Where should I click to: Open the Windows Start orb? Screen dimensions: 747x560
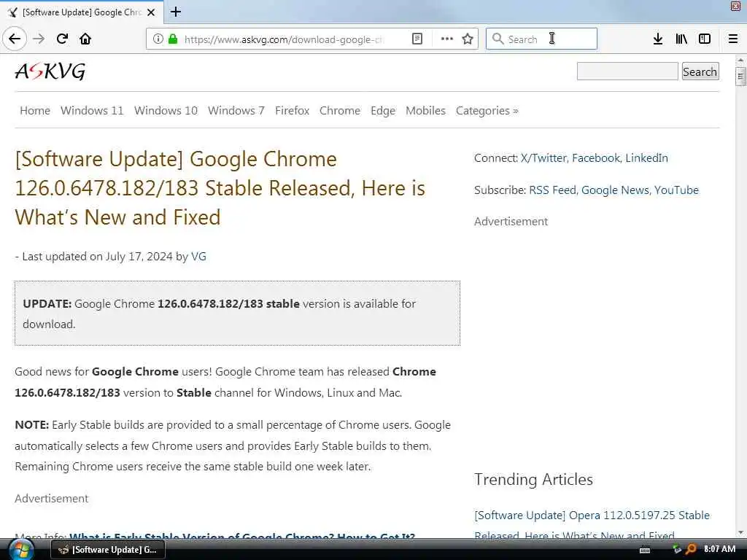click(21, 550)
